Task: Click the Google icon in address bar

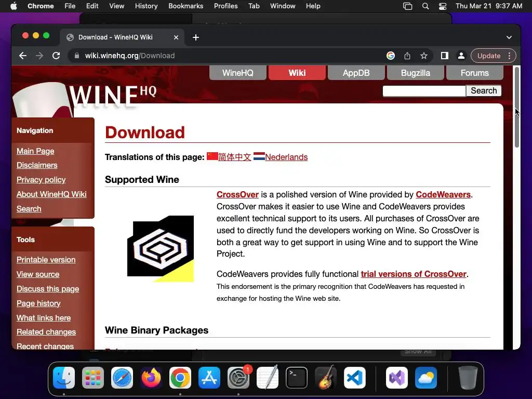Action: (x=391, y=56)
